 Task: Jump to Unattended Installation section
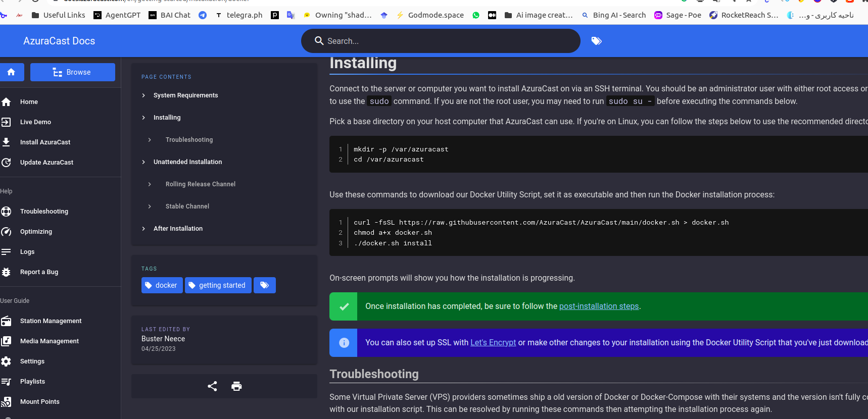coord(188,162)
